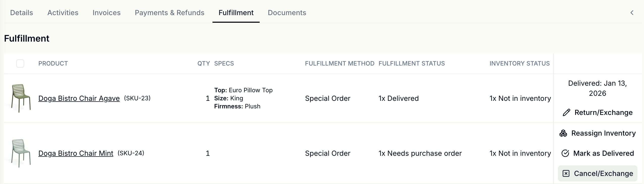Open the Doga Bistro Chair Mint thumbnail

(x=21, y=153)
